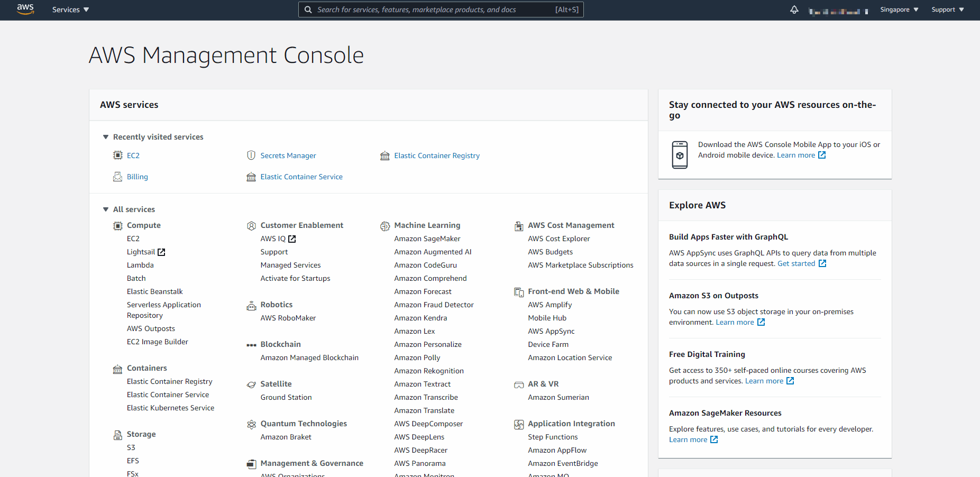This screenshot has width=980, height=477.
Task: Click the Secrets Manager shield icon
Action: (x=251, y=155)
